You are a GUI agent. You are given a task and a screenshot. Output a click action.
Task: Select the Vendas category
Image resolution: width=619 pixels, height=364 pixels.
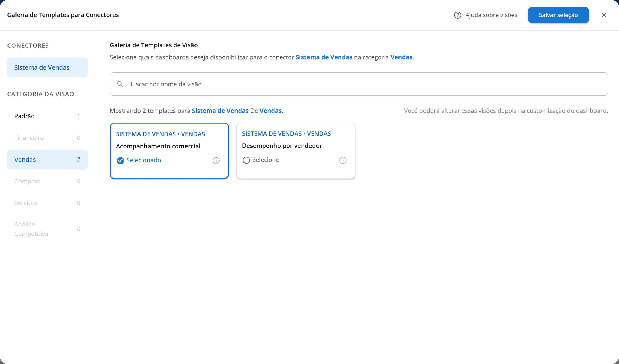pos(47,159)
